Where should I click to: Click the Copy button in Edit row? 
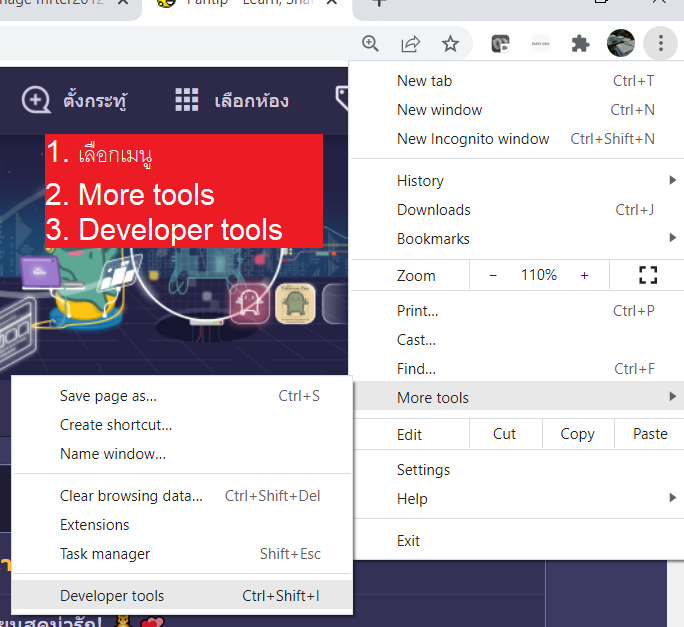(x=577, y=434)
